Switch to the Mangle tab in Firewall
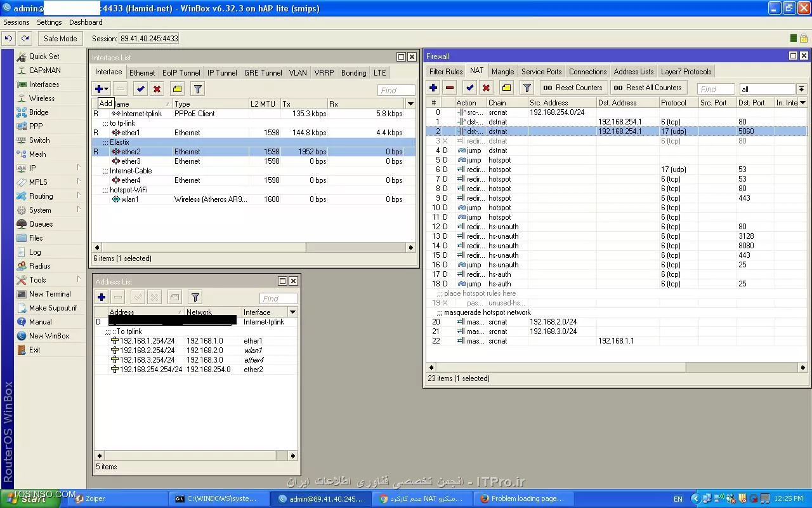The image size is (812, 508). pyautogui.click(x=502, y=72)
